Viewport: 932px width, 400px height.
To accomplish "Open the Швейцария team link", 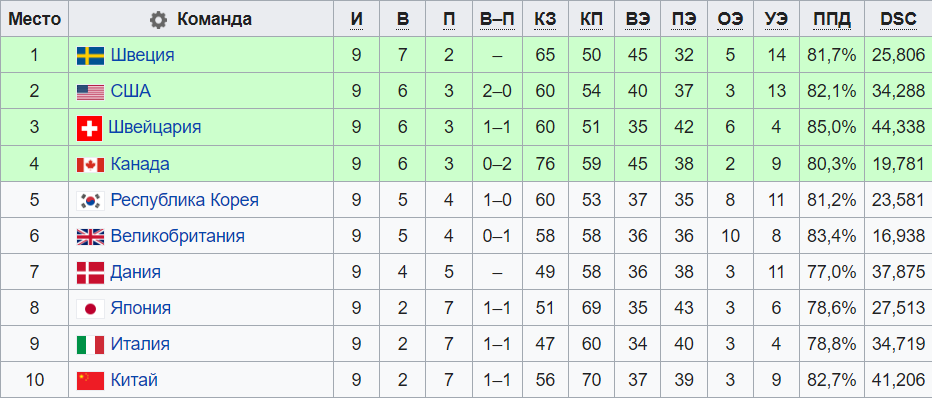I will pyautogui.click(x=155, y=128).
